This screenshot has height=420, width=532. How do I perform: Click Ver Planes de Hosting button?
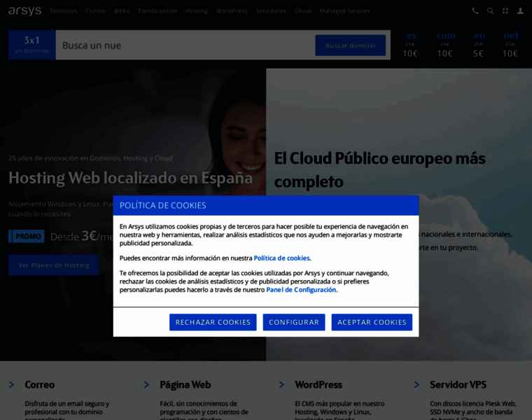[54, 265]
